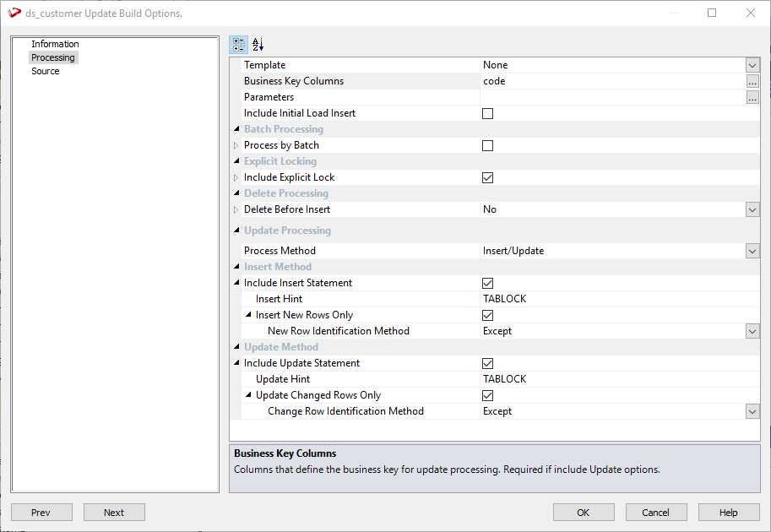Uncheck Include Explicit Lock checkbox
Viewport: 771px width, 532px height.
(487, 177)
